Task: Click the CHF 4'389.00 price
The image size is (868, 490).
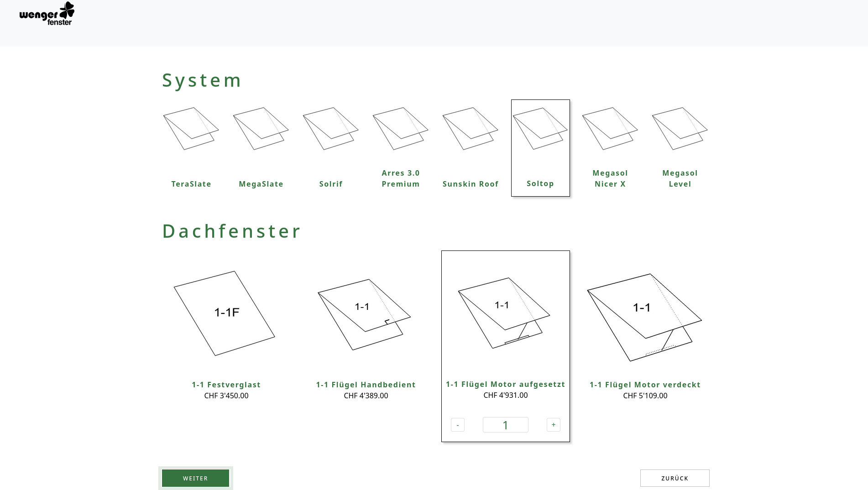Action: [366, 396]
